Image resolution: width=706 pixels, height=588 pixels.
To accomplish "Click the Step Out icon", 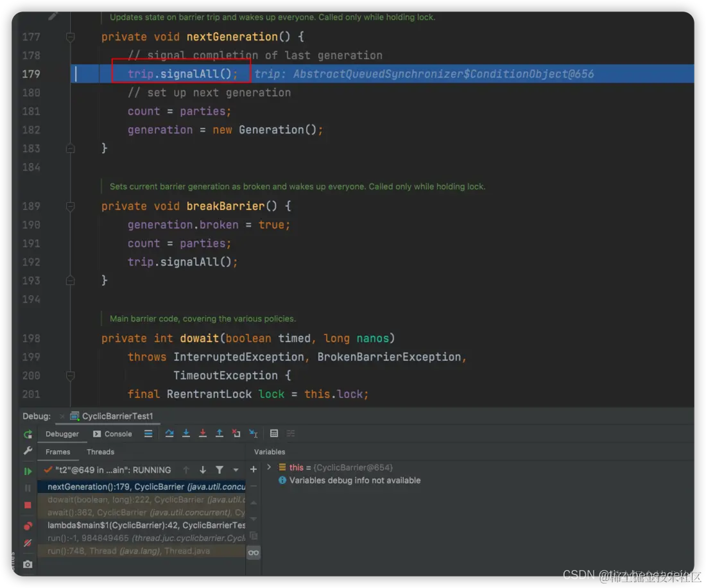I will [x=220, y=433].
